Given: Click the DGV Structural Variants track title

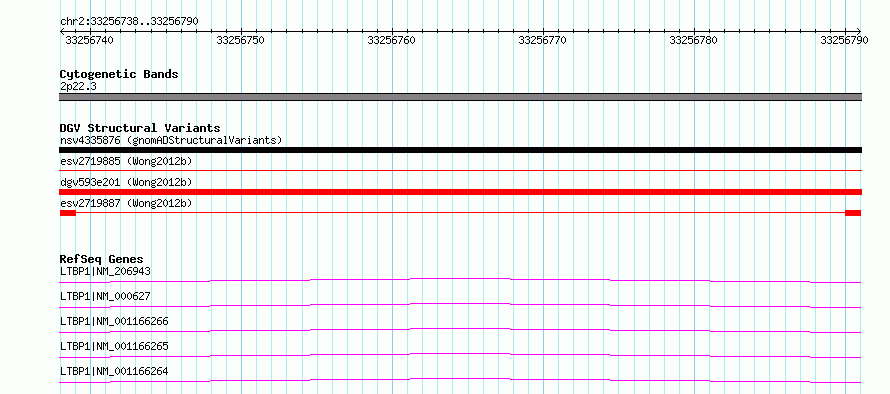Looking at the screenshot, I should click(x=140, y=128).
